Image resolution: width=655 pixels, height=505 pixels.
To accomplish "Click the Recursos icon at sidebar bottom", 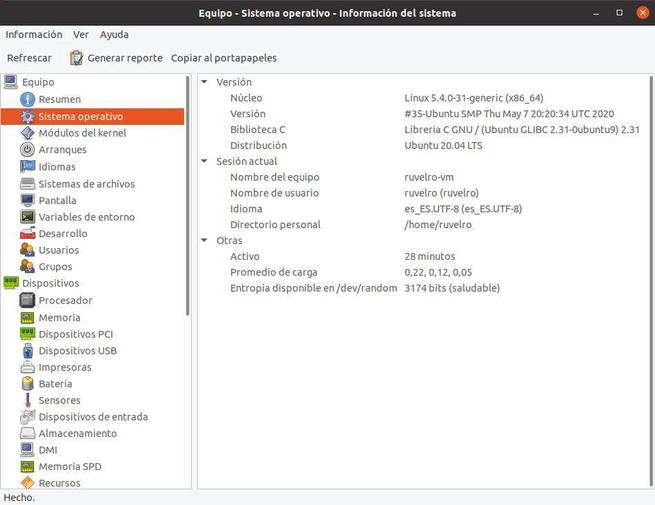I will click(28, 483).
